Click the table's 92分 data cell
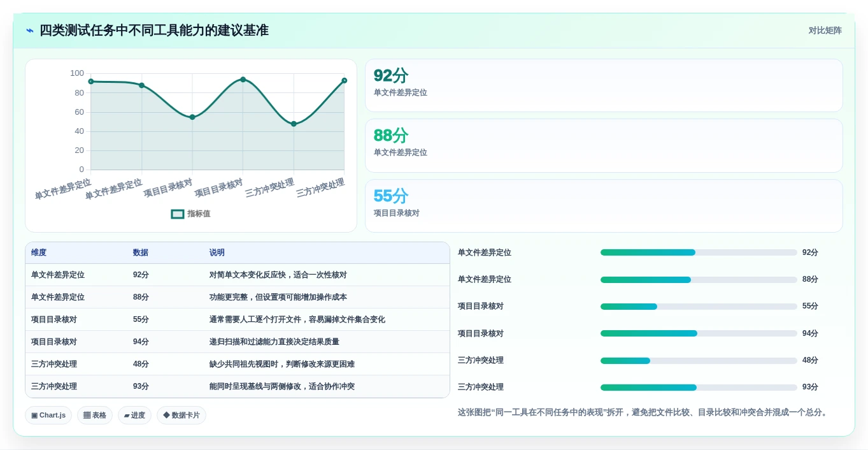The height and width of the screenshot is (450, 868). (x=141, y=275)
